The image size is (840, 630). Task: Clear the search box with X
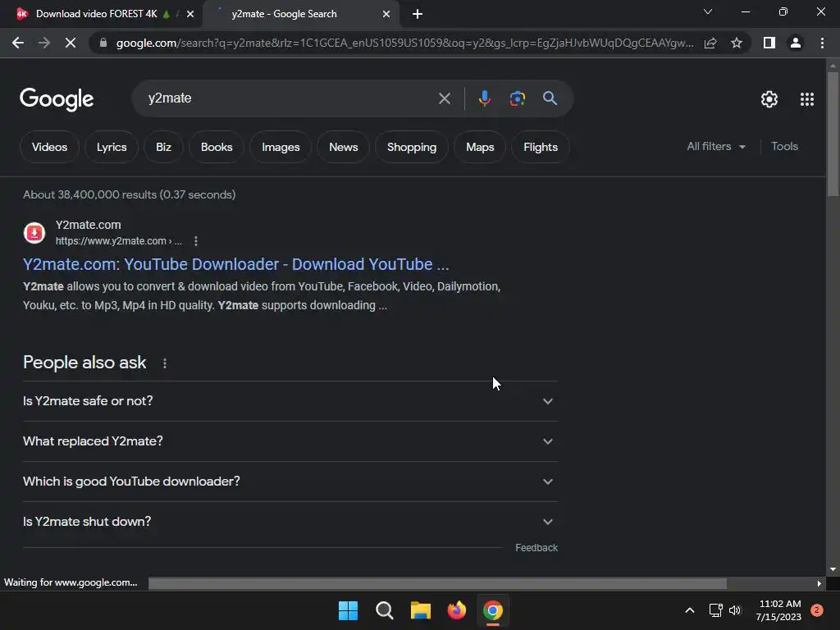point(444,98)
